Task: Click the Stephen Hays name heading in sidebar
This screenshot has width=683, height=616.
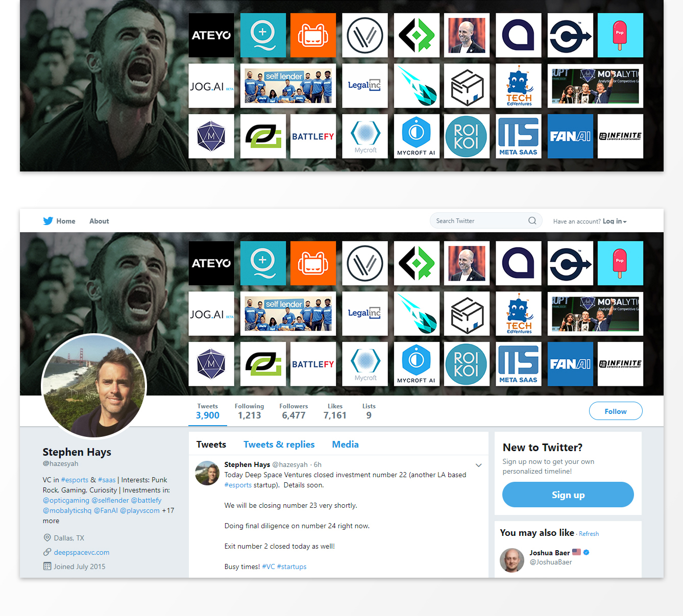Action: coord(77,452)
